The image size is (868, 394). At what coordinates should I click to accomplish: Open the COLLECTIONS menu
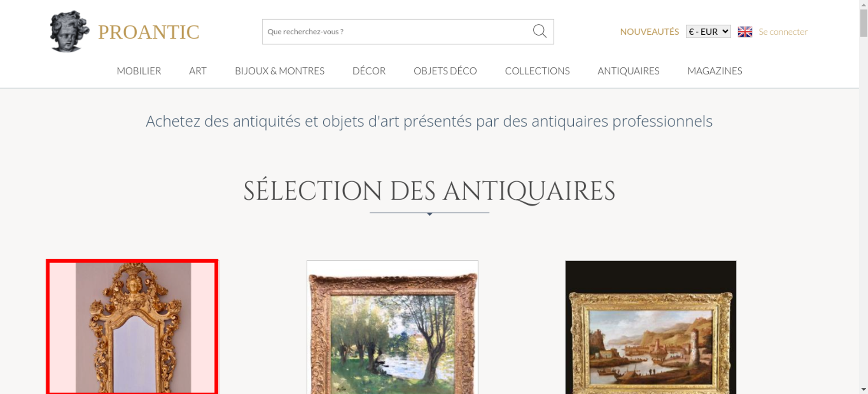(537, 71)
